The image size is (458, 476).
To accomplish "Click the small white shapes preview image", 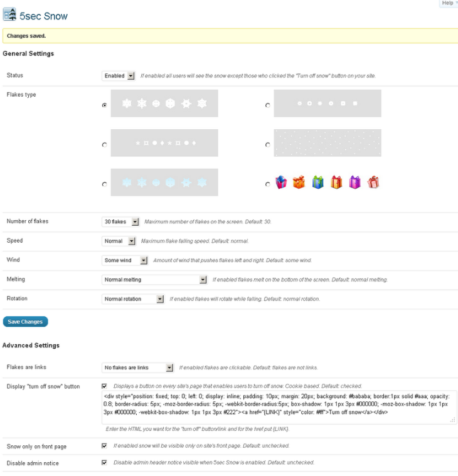I will click(x=328, y=103).
